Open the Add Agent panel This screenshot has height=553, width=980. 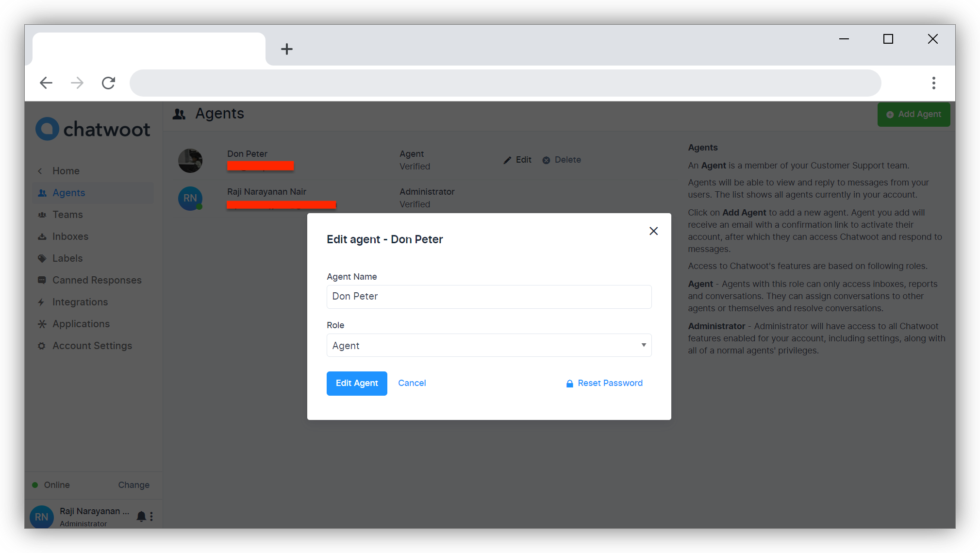click(914, 114)
